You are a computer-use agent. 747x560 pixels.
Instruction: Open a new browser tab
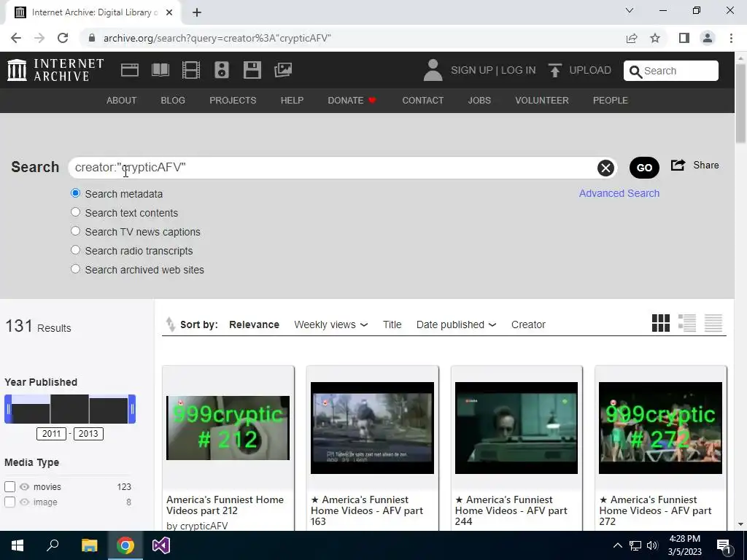(197, 12)
